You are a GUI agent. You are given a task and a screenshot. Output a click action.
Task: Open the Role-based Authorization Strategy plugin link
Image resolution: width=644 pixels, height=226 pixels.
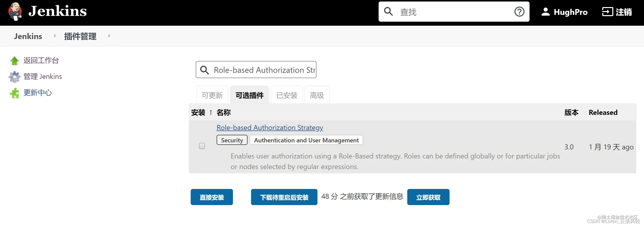(270, 127)
